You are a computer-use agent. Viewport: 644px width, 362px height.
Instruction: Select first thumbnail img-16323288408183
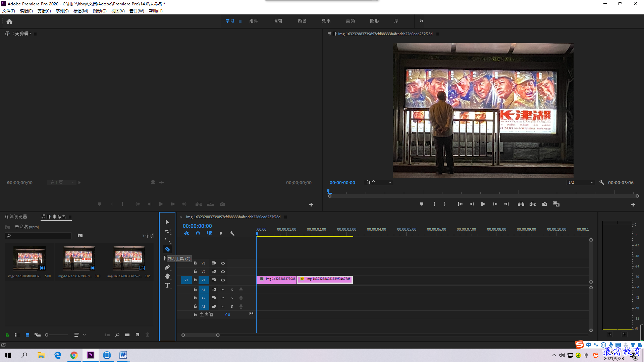(30, 258)
